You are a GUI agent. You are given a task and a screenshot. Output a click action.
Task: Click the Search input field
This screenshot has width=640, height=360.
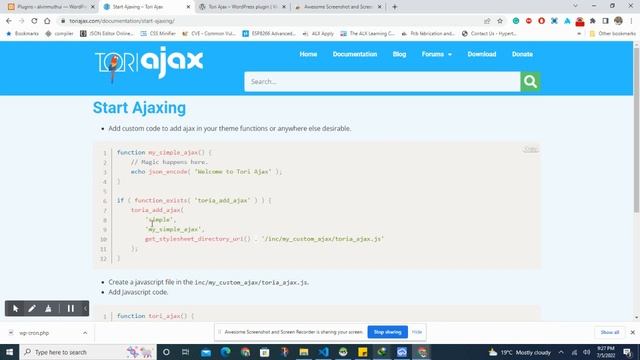tap(382, 82)
